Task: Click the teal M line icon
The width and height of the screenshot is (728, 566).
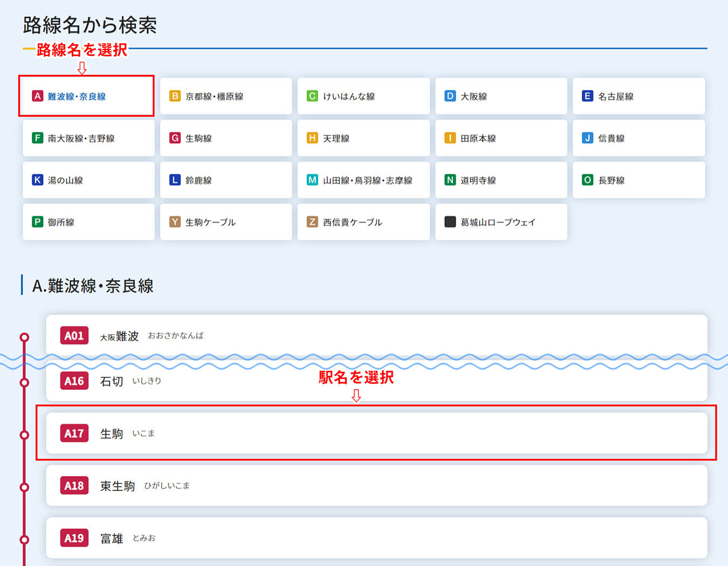Action: click(x=312, y=180)
